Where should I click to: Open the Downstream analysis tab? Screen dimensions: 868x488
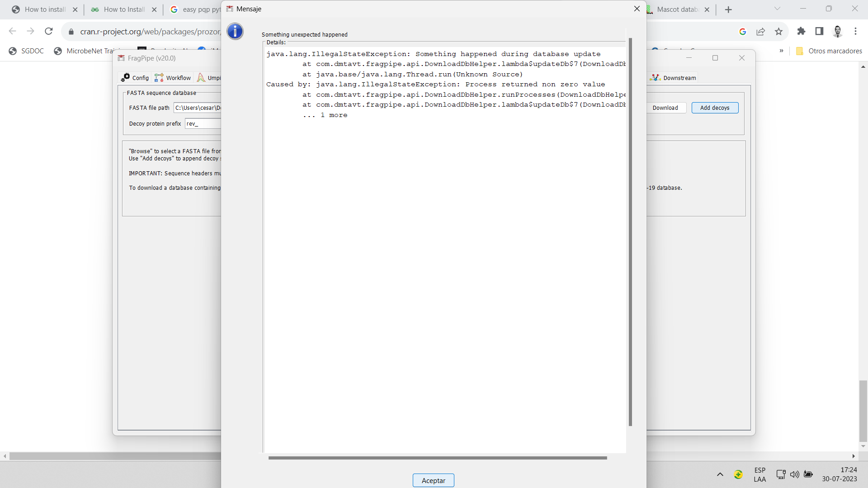[673, 77]
